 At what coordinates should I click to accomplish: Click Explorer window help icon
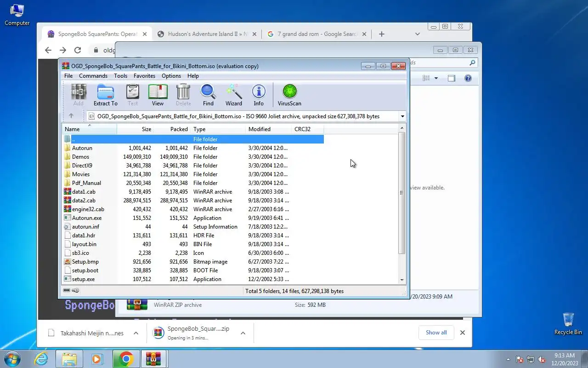coord(468,78)
